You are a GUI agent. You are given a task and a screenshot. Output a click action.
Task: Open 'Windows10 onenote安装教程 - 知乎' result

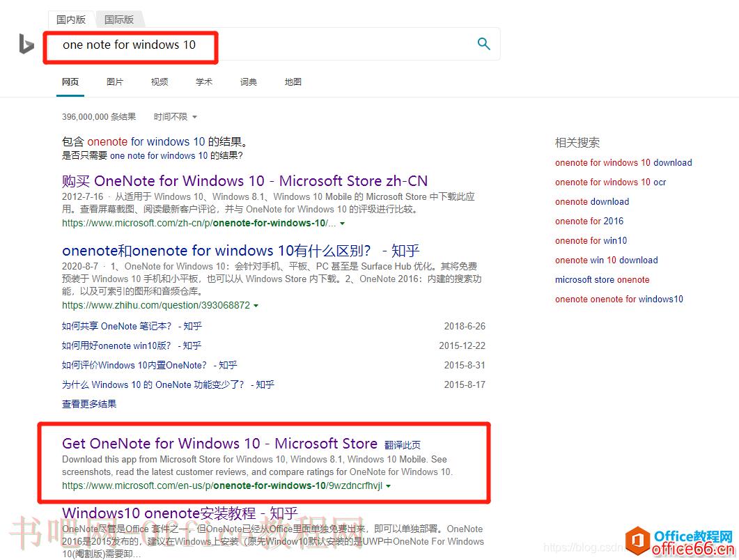click(x=180, y=513)
